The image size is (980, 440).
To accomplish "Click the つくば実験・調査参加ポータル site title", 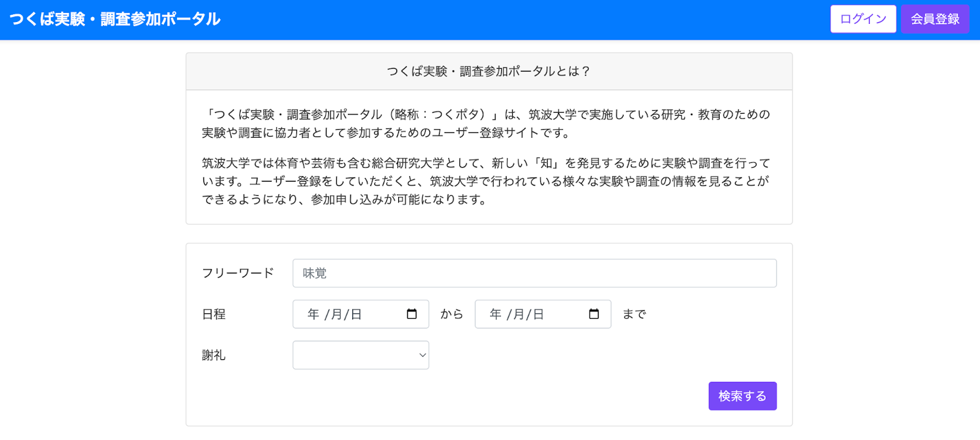I will pyautogui.click(x=115, y=19).
